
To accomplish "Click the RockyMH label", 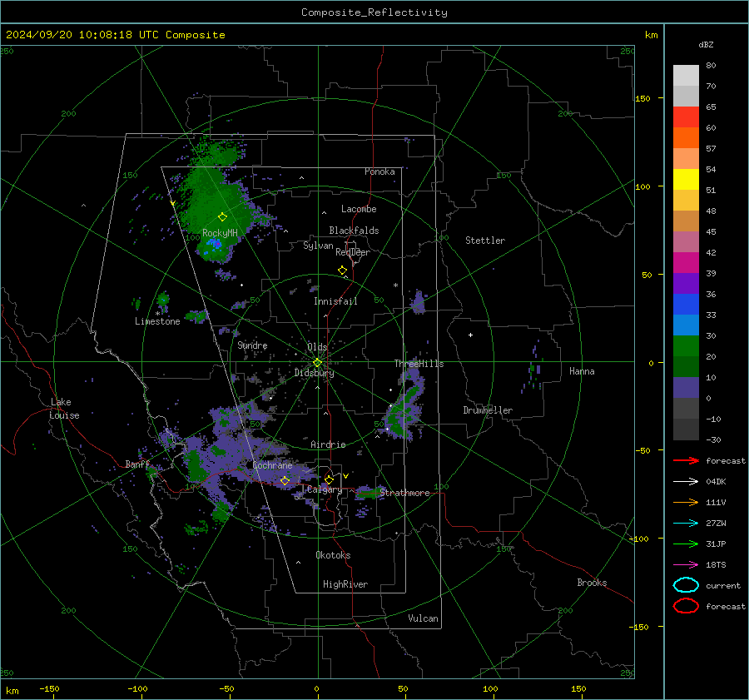I will click(220, 233).
